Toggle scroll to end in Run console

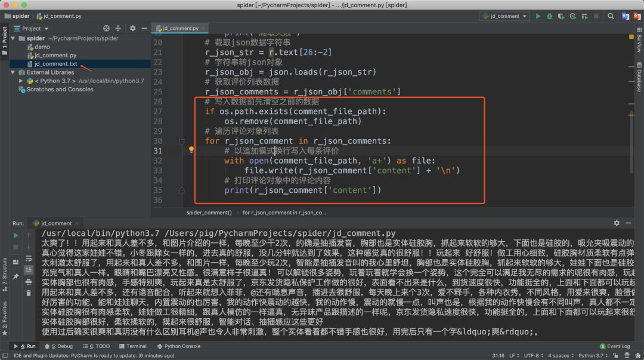tap(29, 270)
